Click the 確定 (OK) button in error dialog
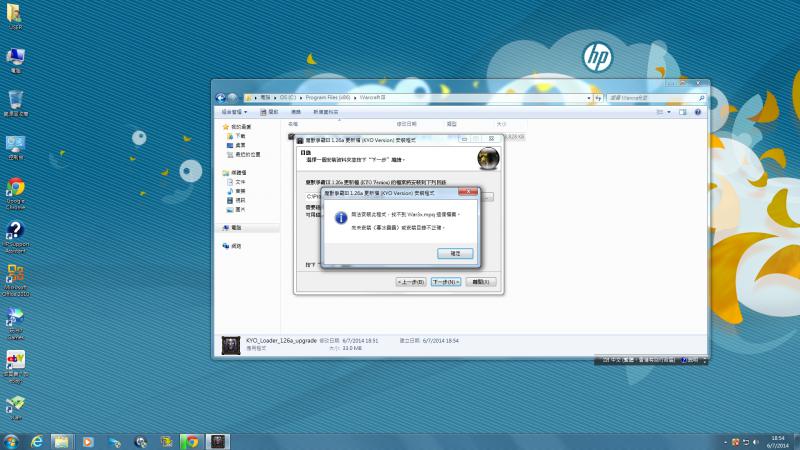This screenshot has width=800, height=450. 455,254
